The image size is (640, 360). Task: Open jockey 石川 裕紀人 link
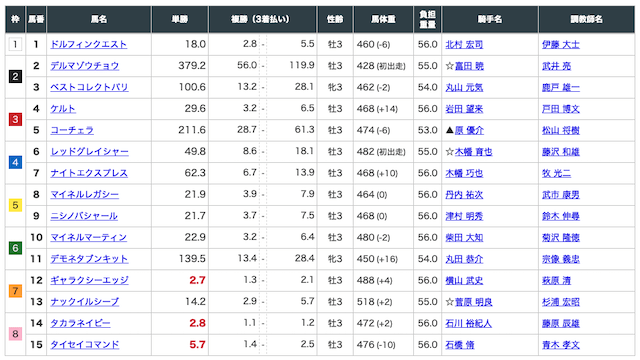469,323
